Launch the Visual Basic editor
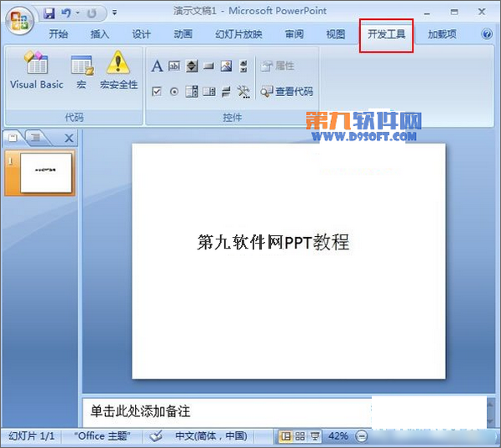 [37, 70]
